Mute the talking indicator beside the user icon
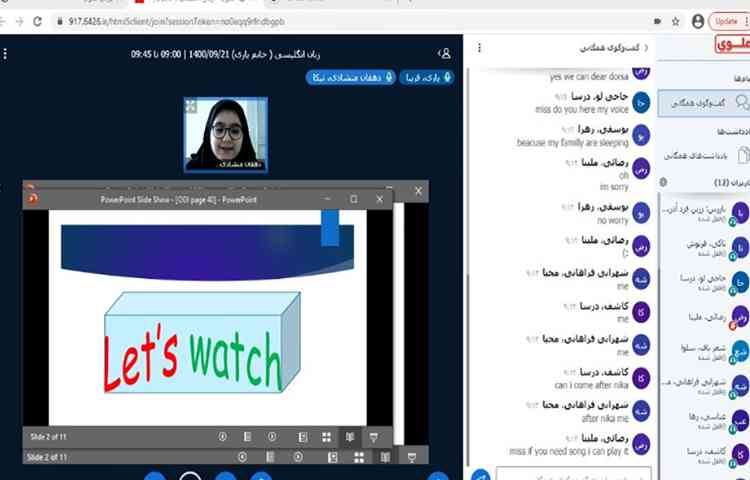Image resolution: width=750 pixels, height=480 pixels. [x=427, y=77]
